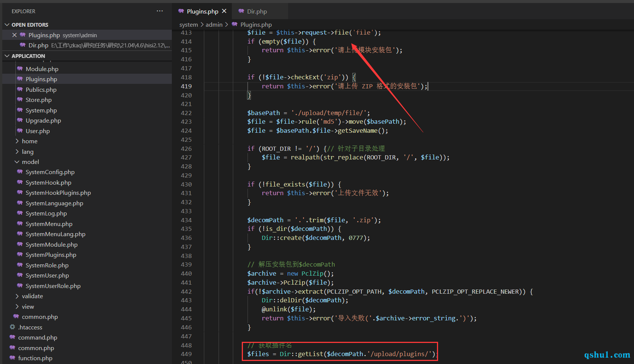
Task: Click the Plugins.php breadcrumb segment
Action: click(256, 25)
